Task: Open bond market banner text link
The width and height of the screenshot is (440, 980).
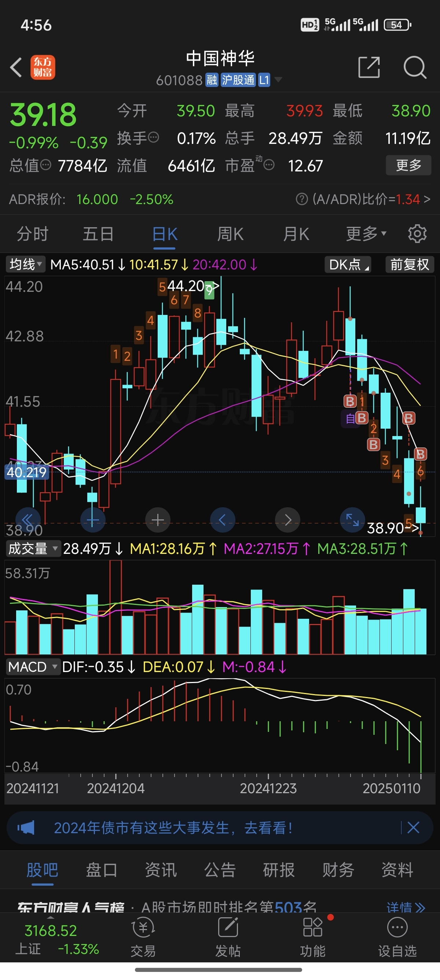Action: pyautogui.click(x=173, y=828)
